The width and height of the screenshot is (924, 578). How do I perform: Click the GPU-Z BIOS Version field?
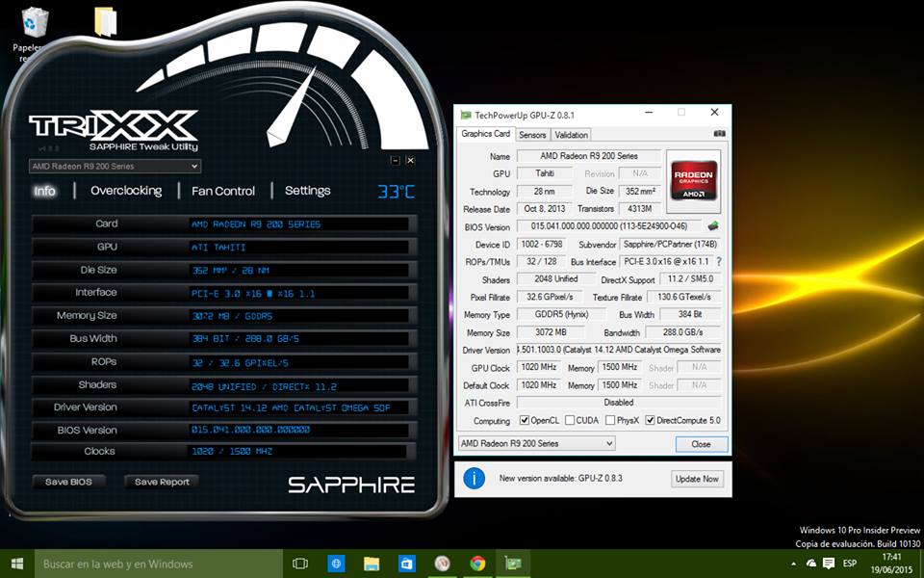(x=609, y=225)
